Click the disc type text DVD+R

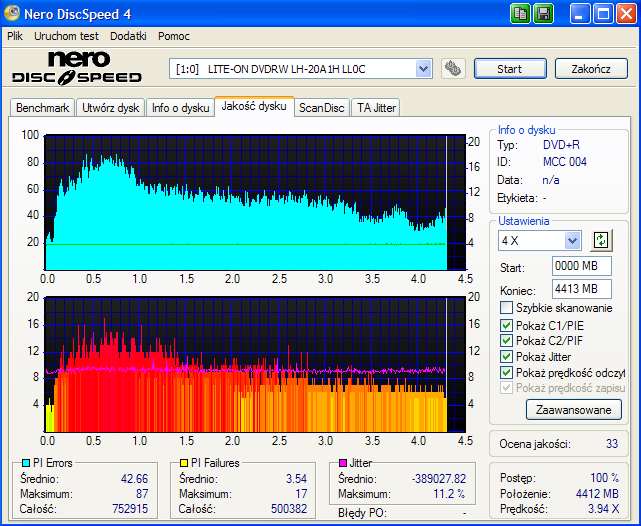561,145
